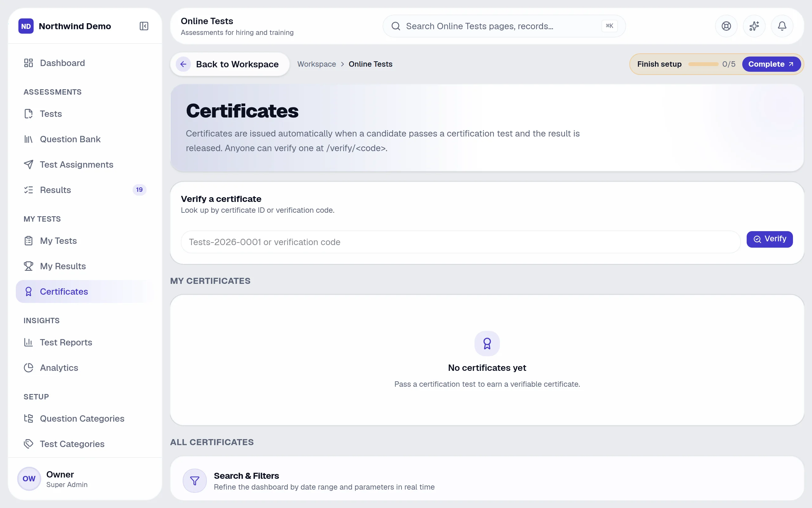Click the Results checklist icon

pyautogui.click(x=29, y=190)
